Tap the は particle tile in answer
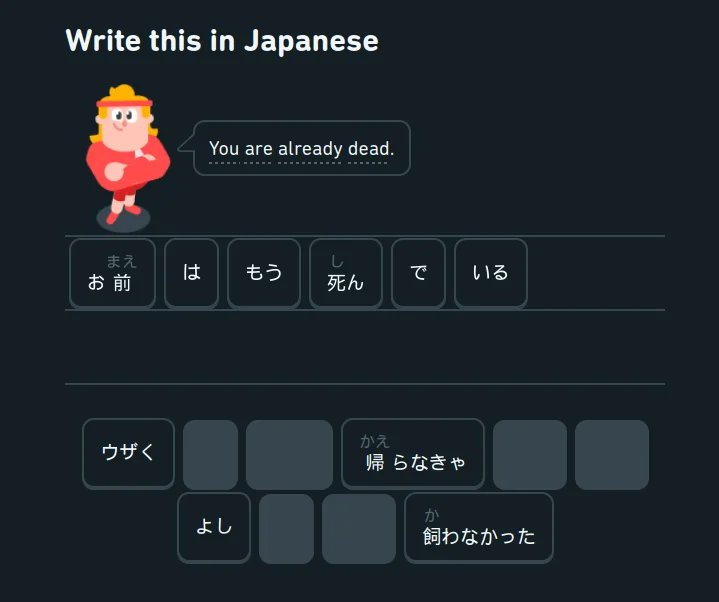Screen dimensions: 719x602 (x=191, y=273)
